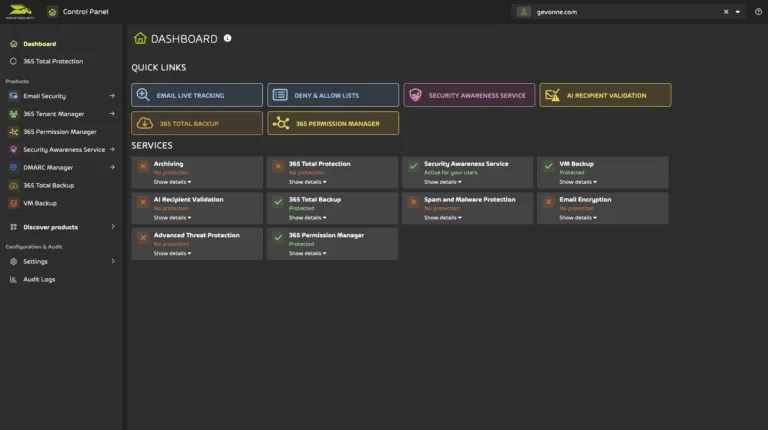Viewport: 768px width, 430px height.
Task: Click the green check on 365 Total Backup card
Action: 278,202
